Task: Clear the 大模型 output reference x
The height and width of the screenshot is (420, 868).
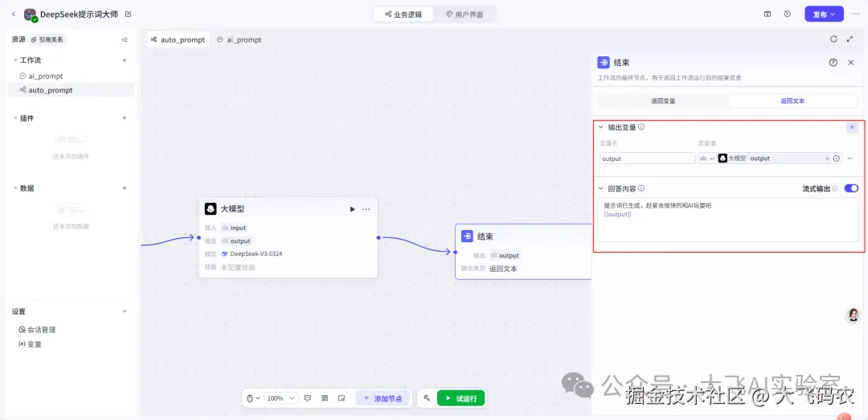Action: click(x=828, y=159)
